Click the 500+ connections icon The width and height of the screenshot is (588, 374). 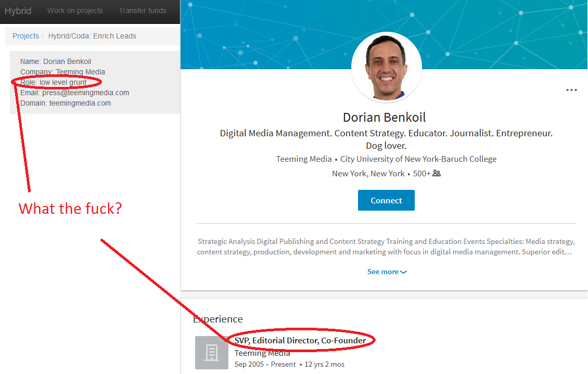click(437, 173)
